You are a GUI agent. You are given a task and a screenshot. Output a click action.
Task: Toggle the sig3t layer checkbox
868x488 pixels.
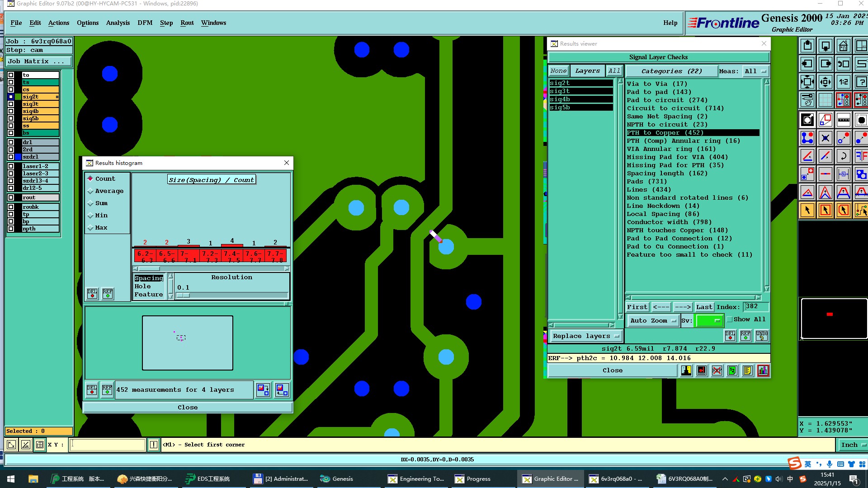click(x=11, y=104)
